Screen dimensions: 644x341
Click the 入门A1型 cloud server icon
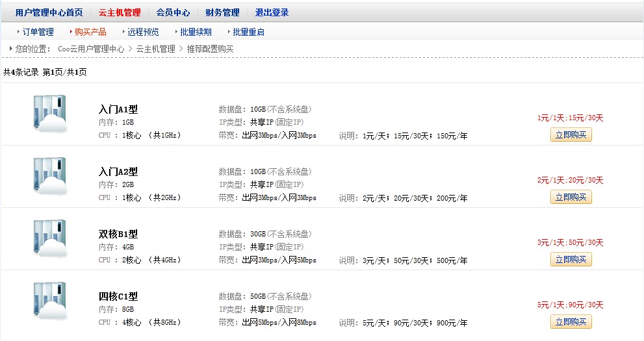click(50, 114)
